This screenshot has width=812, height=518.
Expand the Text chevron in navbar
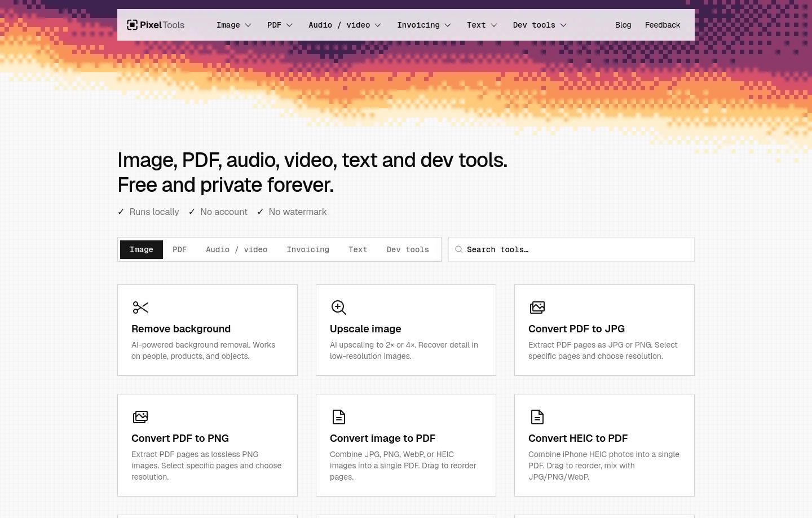(494, 25)
